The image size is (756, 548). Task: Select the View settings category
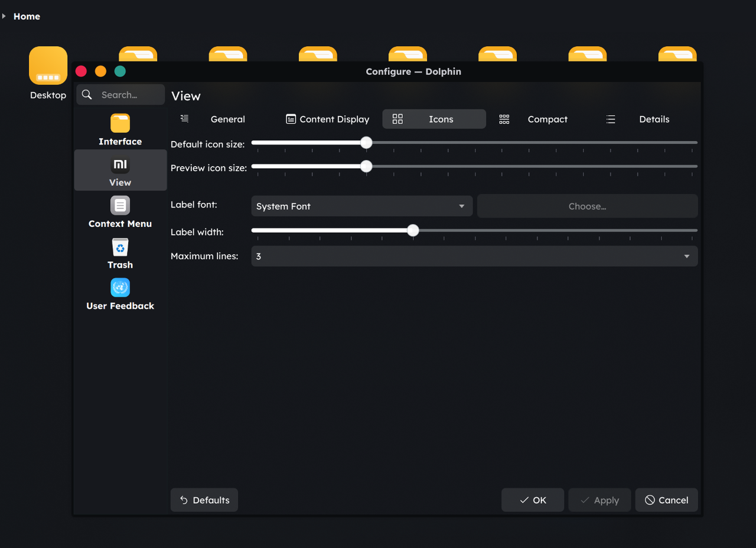pos(120,170)
